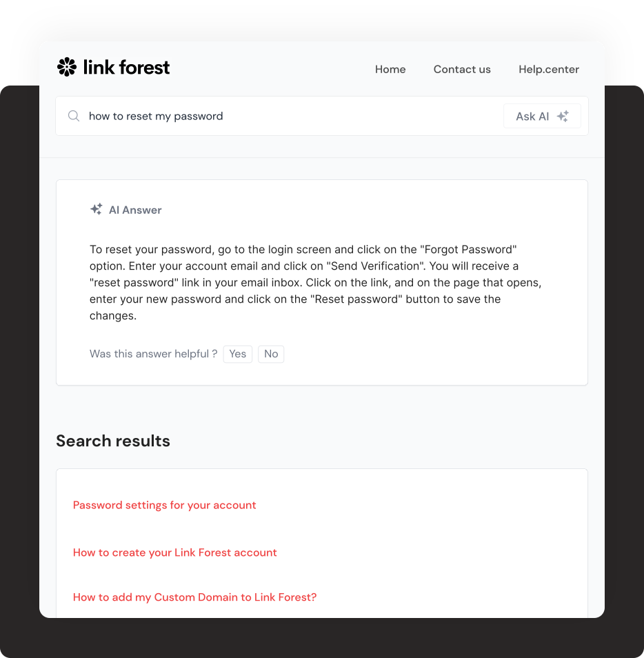Select the AI Answer heading label

point(135,210)
